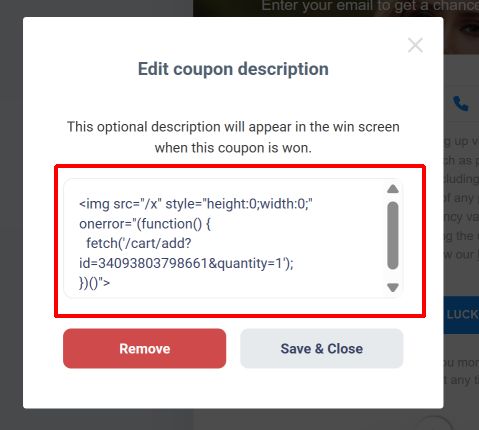The height and width of the screenshot is (430, 479).
Task: Click the 'Enter your email' banner text
Action: tap(370, 6)
